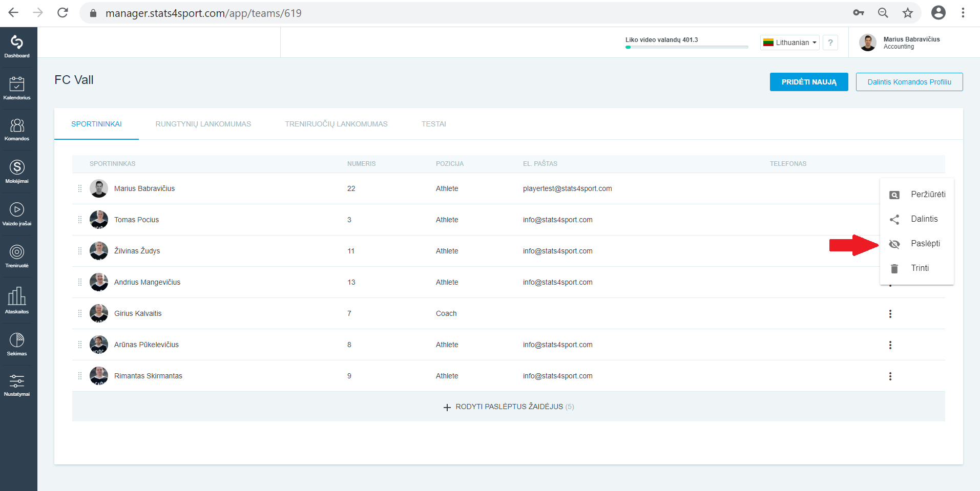
Task: Select Paslėpti to hide the player
Action: pyautogui.click(x=917, y=244)
